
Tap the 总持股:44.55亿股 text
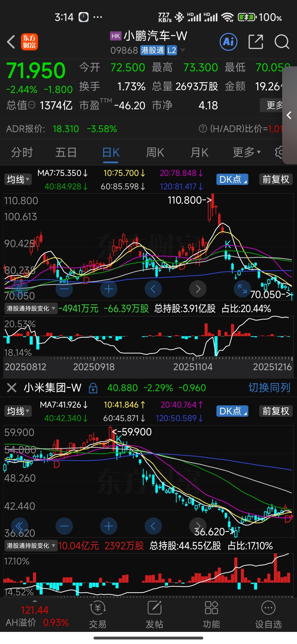pos(185,545)
